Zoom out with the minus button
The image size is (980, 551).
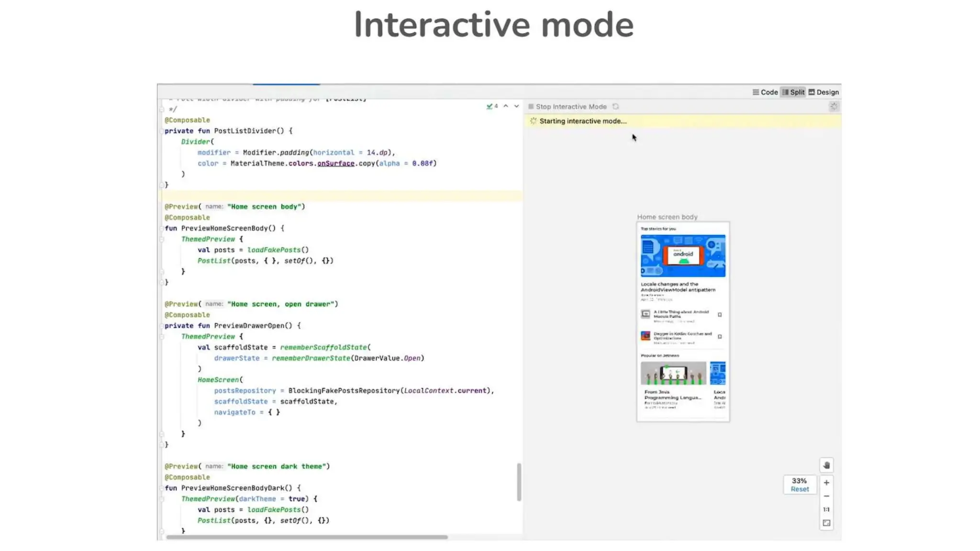(826, 496)
